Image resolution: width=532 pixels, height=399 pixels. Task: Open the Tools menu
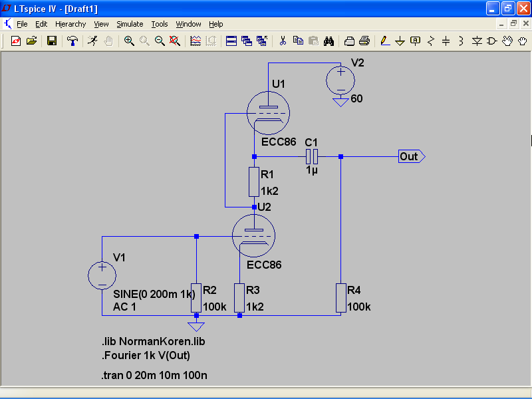click(x=160, y=24)
